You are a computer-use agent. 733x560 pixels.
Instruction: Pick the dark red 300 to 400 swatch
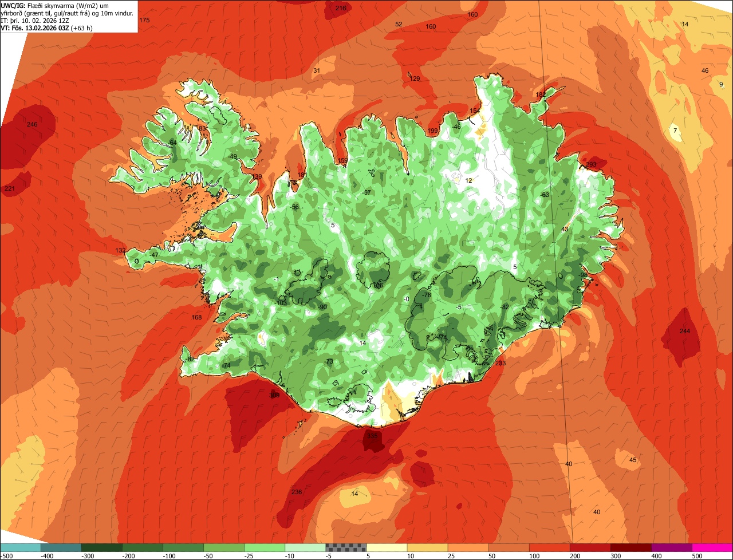[631, 547]
